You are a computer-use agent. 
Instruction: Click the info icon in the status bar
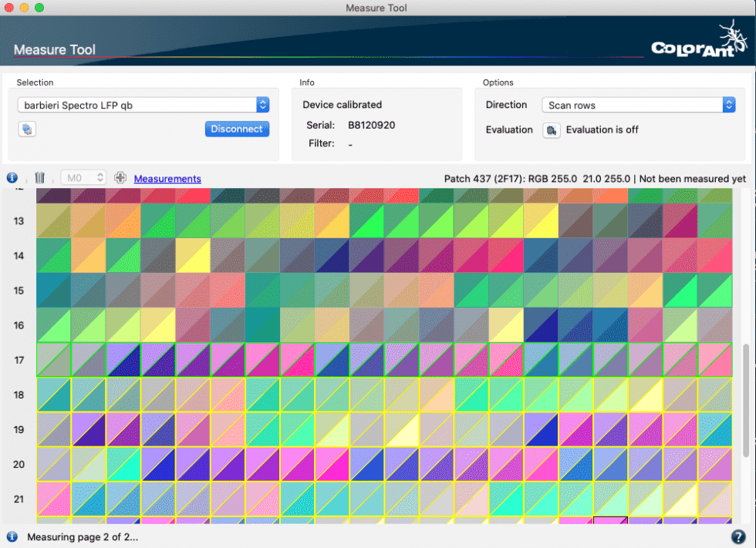[12, 536]
